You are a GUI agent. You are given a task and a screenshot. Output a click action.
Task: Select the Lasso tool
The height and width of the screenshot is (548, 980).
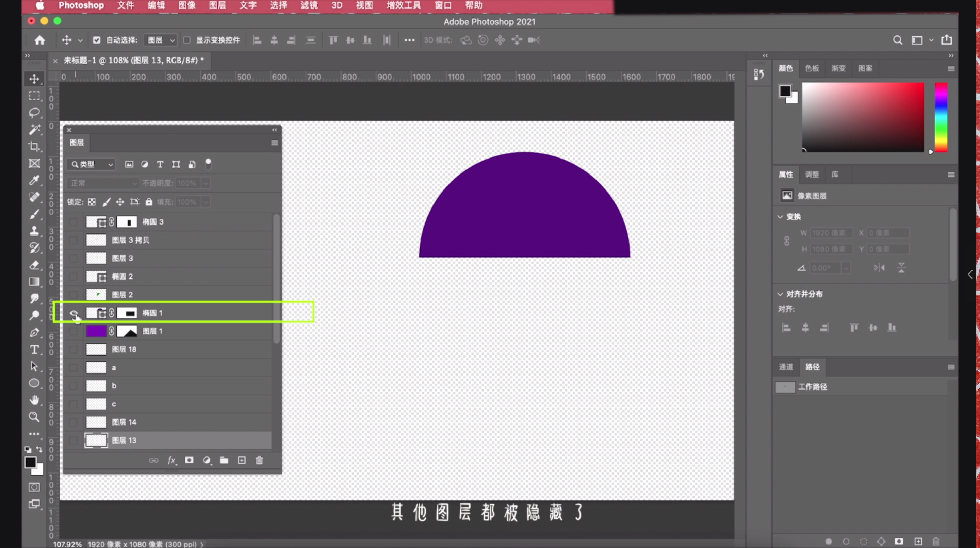34,113
